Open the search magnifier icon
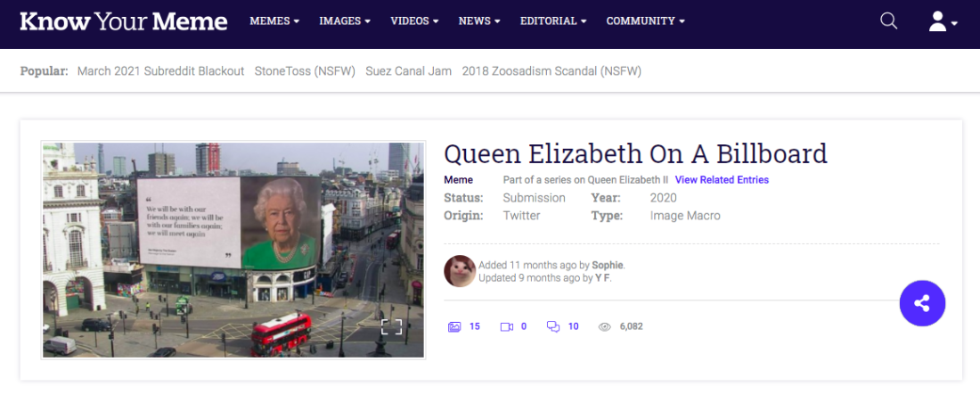This screenshot has width=980, height=403. [x=888, y=21]
